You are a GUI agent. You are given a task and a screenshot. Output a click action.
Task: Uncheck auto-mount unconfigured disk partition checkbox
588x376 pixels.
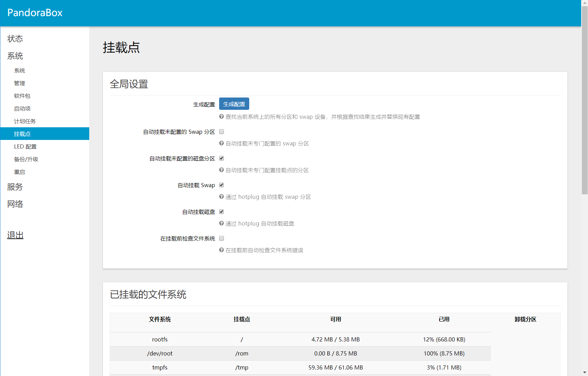tap(222, 158)
